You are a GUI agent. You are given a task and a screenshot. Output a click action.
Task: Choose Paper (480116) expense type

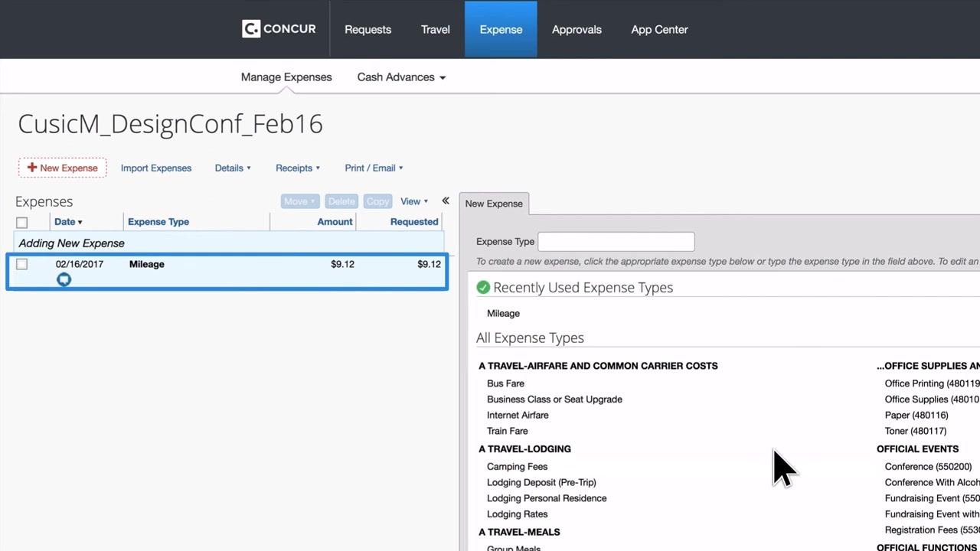tap(916, 415)
